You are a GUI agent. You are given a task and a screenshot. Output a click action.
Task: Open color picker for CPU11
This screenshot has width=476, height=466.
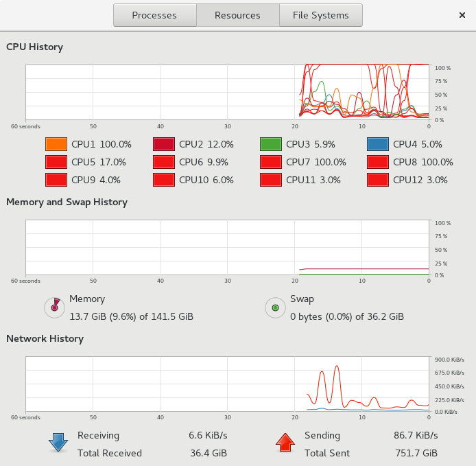pyautogui.click(x=271, y=180)
